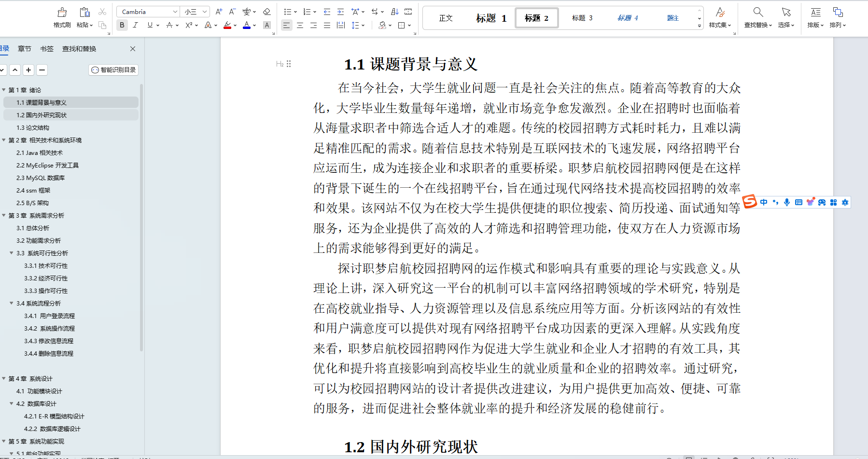Switch to the 书签 tab
Screen dimensions: 868x459
(x=47, y=49)
